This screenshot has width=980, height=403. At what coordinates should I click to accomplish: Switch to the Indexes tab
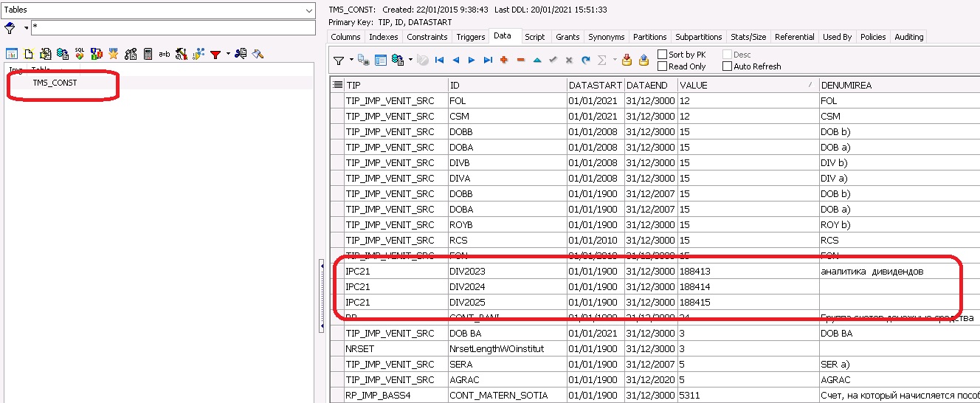click(383, 37)
